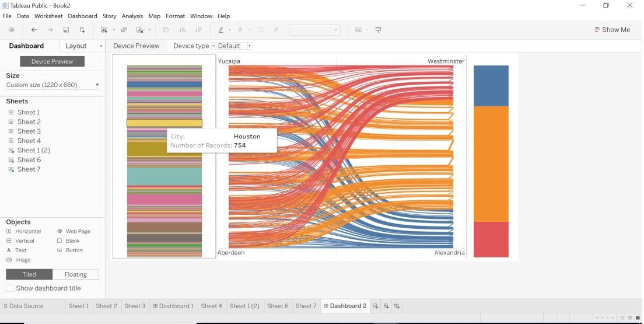This screenshot has height=324, width=644.
Task: Click the blue segment of right bar
Action: click(x=491, y=86)
